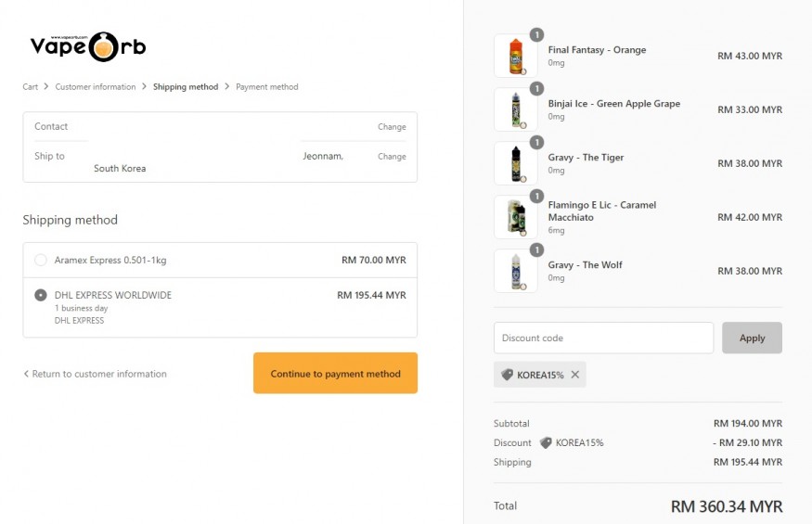This screenshot has height=524, width=812.
Task: Open Gravy - The Wolf product thumbnail
Action: coord(515,272)
